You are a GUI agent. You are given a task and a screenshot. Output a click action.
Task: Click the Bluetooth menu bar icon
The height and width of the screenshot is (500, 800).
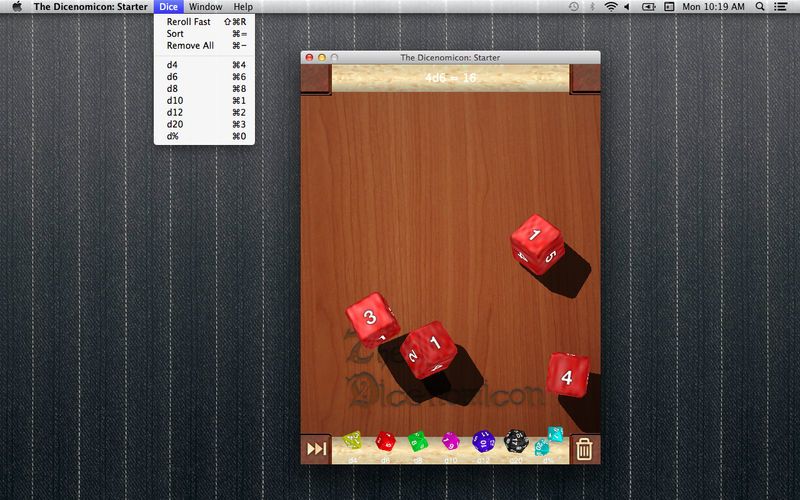click(x=592, y=7)
